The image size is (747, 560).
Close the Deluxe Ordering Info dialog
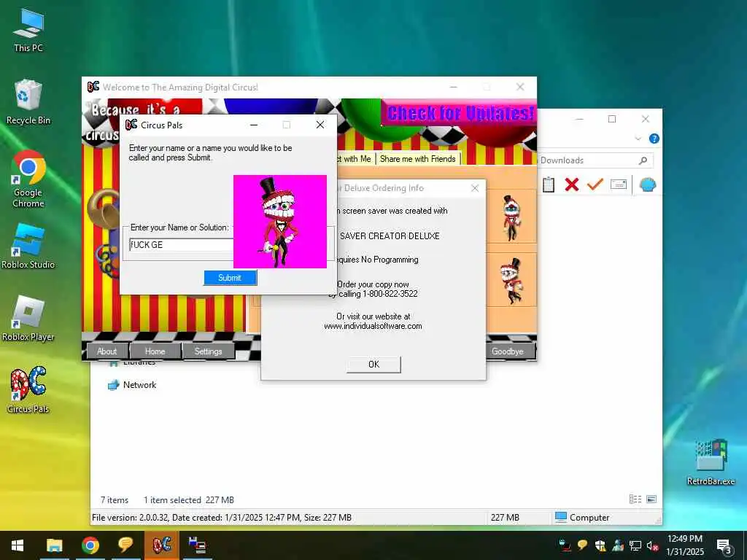point(474,188)
